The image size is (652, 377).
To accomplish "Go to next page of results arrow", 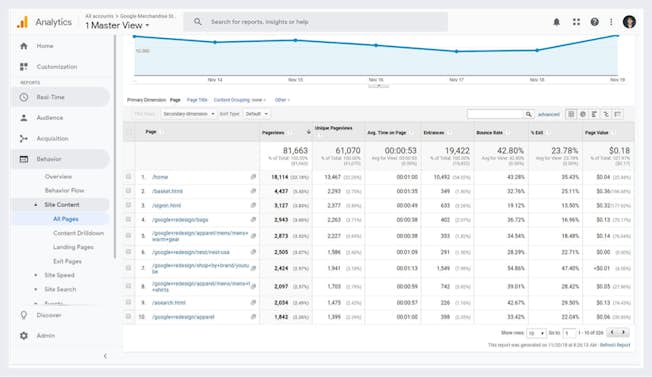I will point(623,333).
